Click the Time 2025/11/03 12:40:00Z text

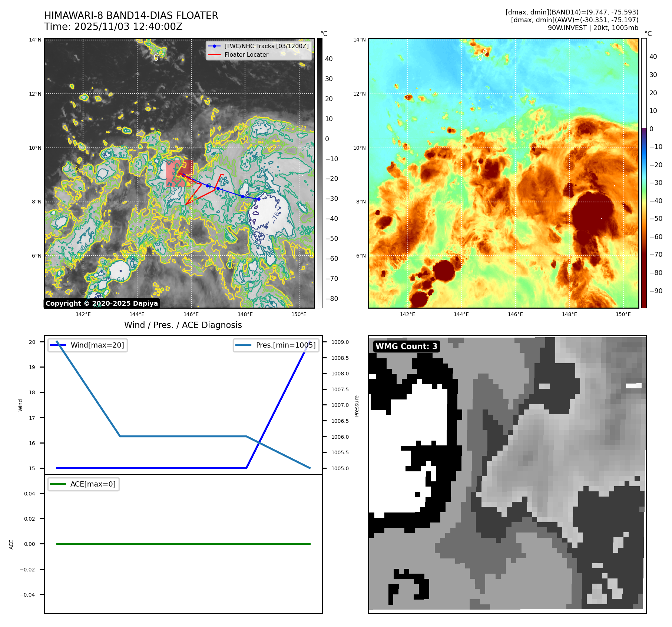coord(113,27)
